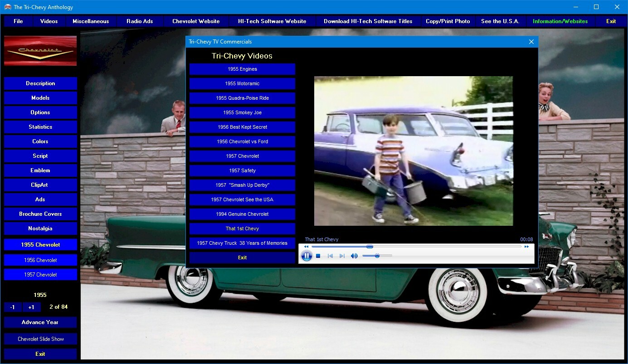Image resolution: width=628 pixels, height=364 pixels.
Task: Close the Tri-Chevy TV Commercials dialog
Action: [531, 42]
